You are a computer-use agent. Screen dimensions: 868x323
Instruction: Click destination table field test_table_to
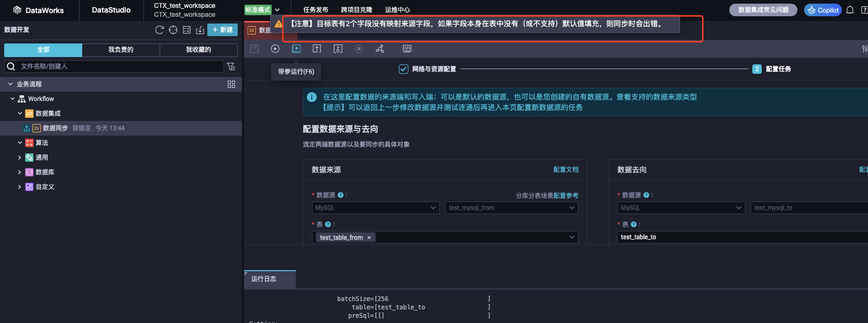click(x=743, y=237)
